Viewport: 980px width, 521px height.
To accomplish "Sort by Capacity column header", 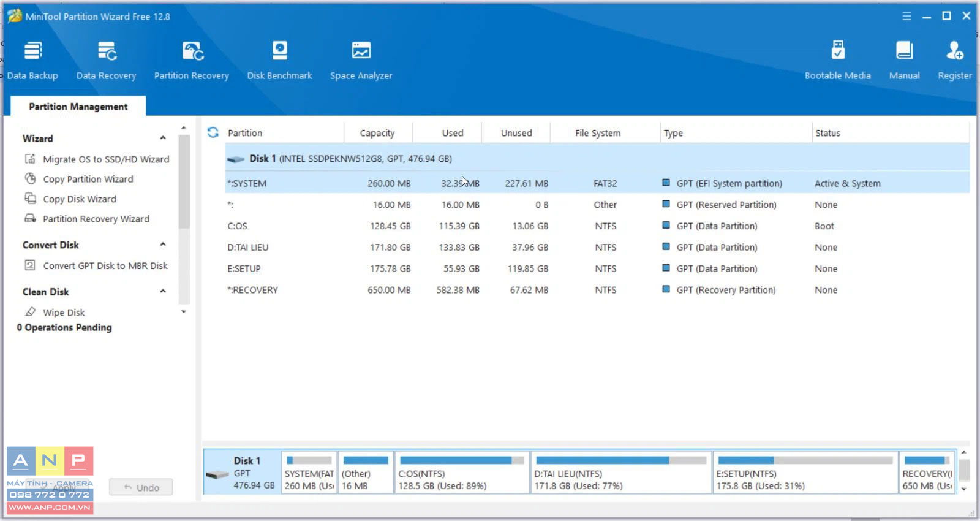I will (377, 133).
